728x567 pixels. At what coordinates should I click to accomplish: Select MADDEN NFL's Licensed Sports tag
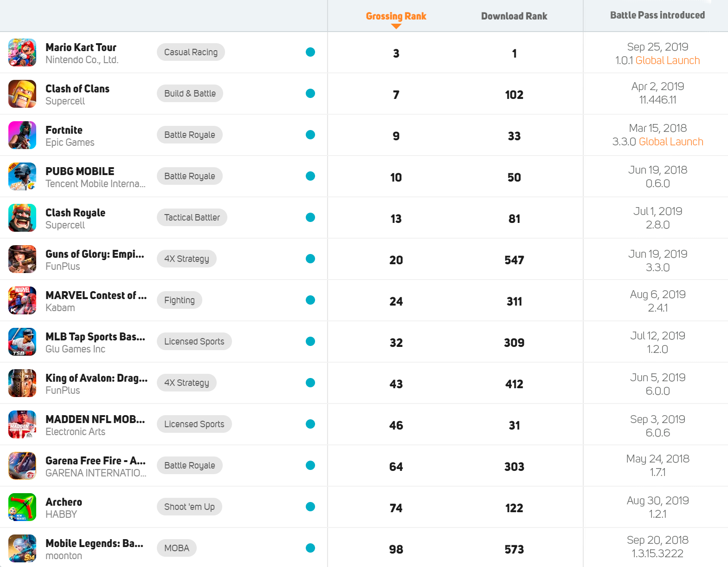pos(194,424)
